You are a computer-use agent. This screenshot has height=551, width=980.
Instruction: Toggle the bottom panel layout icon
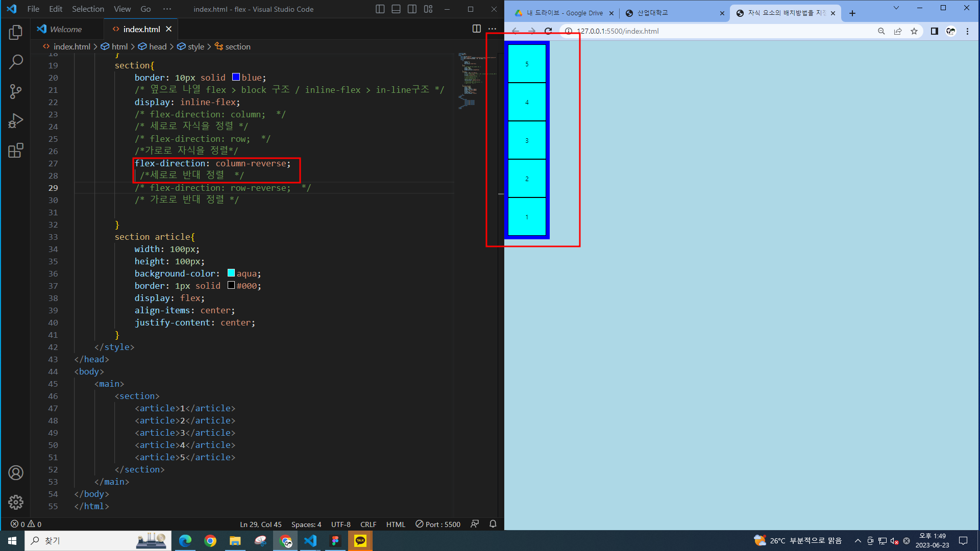point(396,9)
